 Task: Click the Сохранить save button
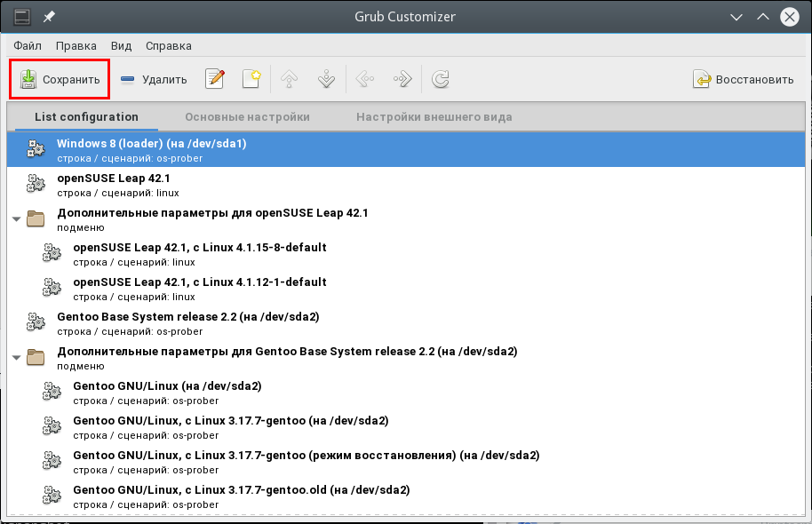pyautogui.click(x=60, y=79)
